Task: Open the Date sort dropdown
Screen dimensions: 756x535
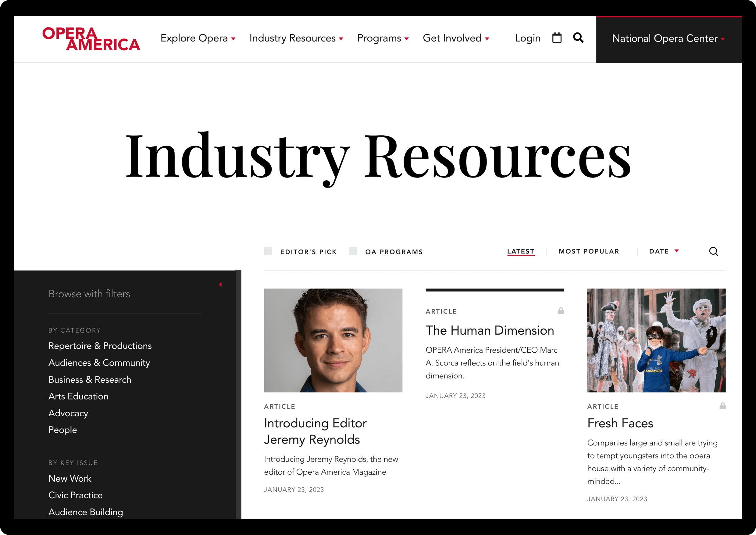Action: tap(664, 251)
